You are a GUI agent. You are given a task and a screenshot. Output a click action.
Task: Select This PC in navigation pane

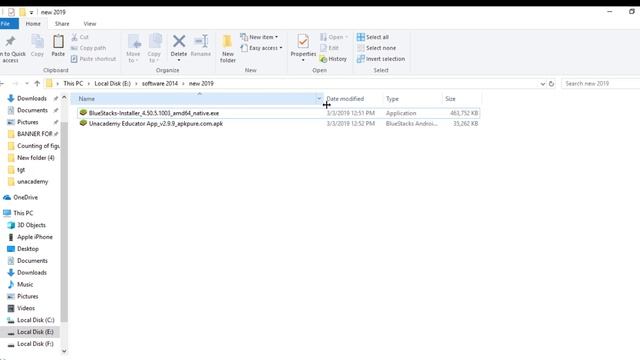23,213
